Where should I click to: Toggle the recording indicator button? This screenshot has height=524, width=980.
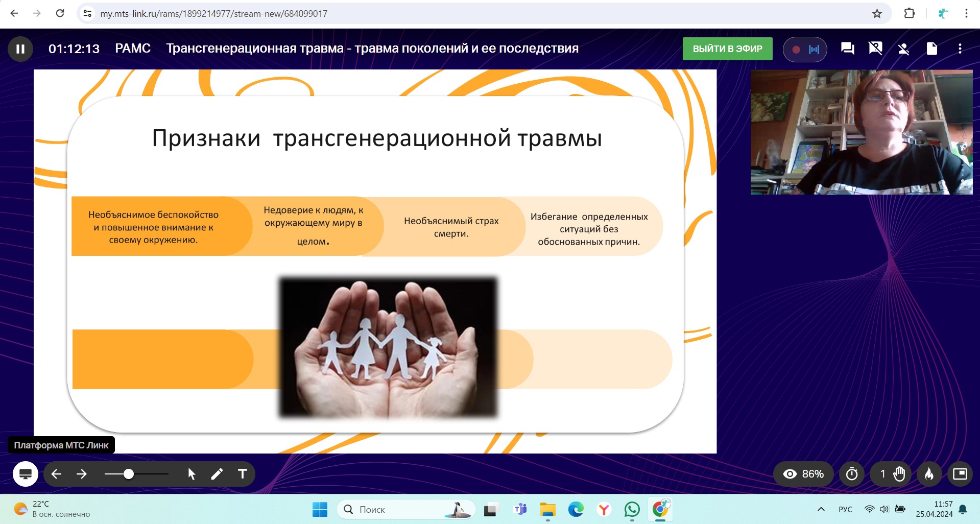[x=804, y=50]
